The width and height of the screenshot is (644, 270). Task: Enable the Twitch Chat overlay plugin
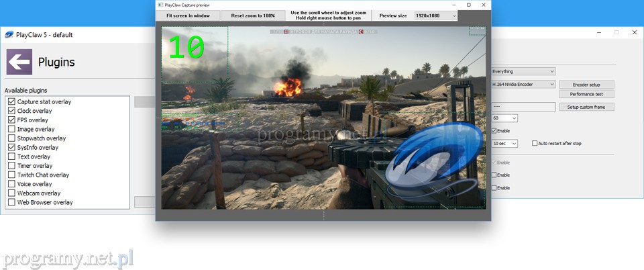[11, 175]
